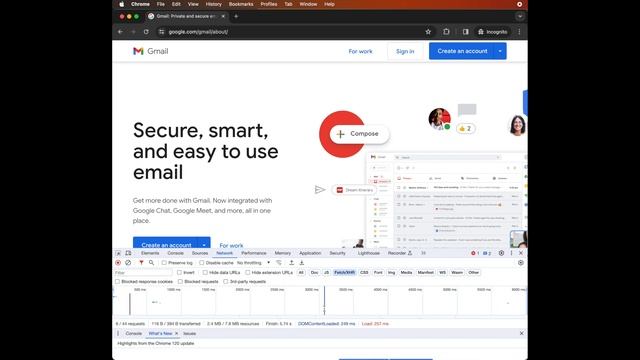Select the Issues drawer tab
640x360 pixels.
coord(189,333)
